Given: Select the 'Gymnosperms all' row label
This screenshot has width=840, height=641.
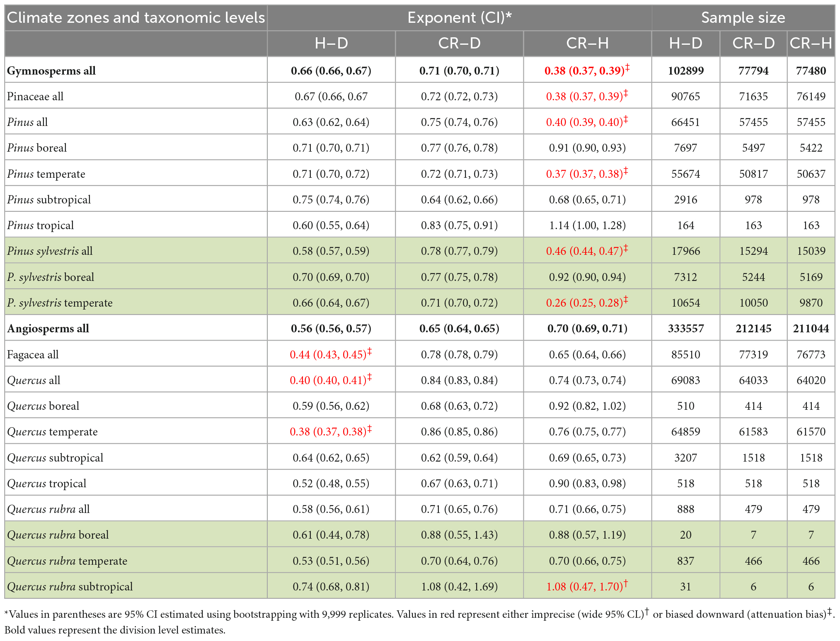Looking at the screenshot, I should [51, 71].
